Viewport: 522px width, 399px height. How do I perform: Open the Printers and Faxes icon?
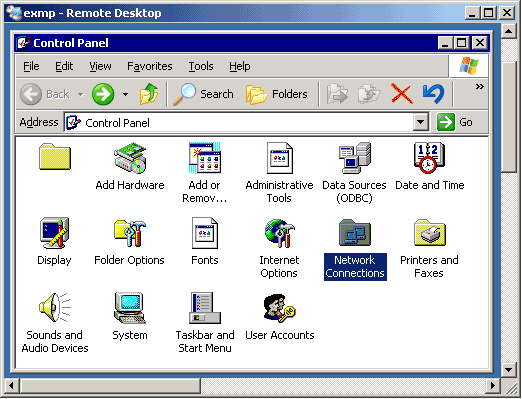pyautogui.click(x=429, y=232)
